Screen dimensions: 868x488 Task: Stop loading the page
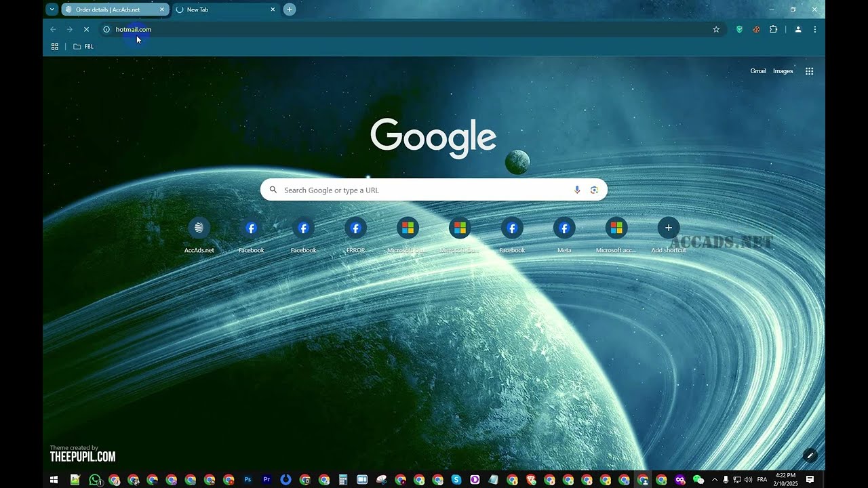(86, 29)
